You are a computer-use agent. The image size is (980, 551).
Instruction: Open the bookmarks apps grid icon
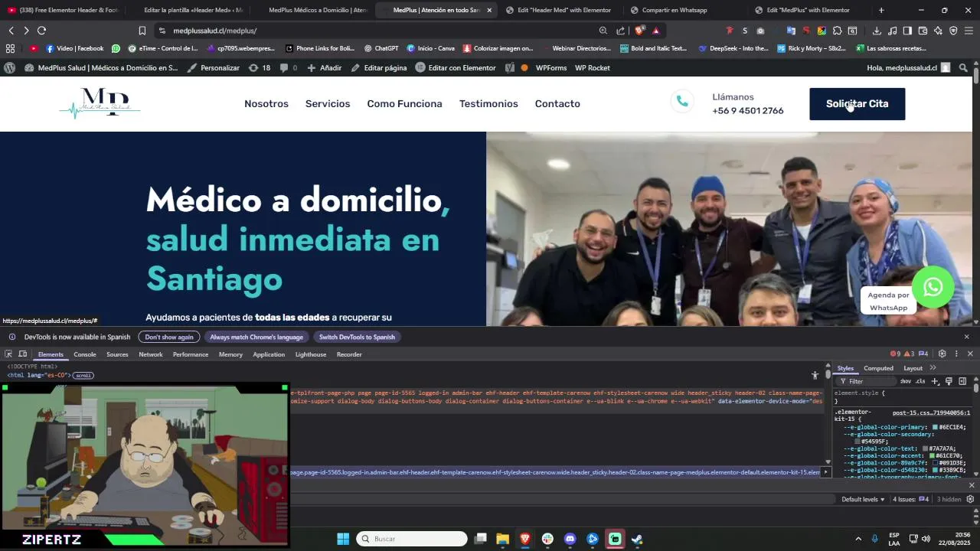click(10, 48)
